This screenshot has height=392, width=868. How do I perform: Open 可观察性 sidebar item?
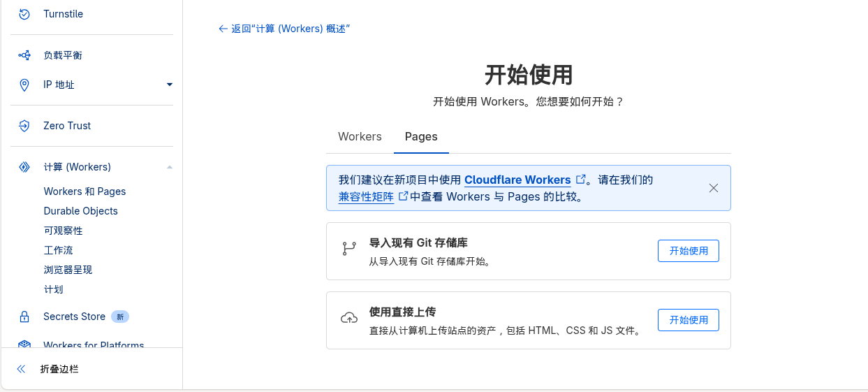(x=63, y=231)
